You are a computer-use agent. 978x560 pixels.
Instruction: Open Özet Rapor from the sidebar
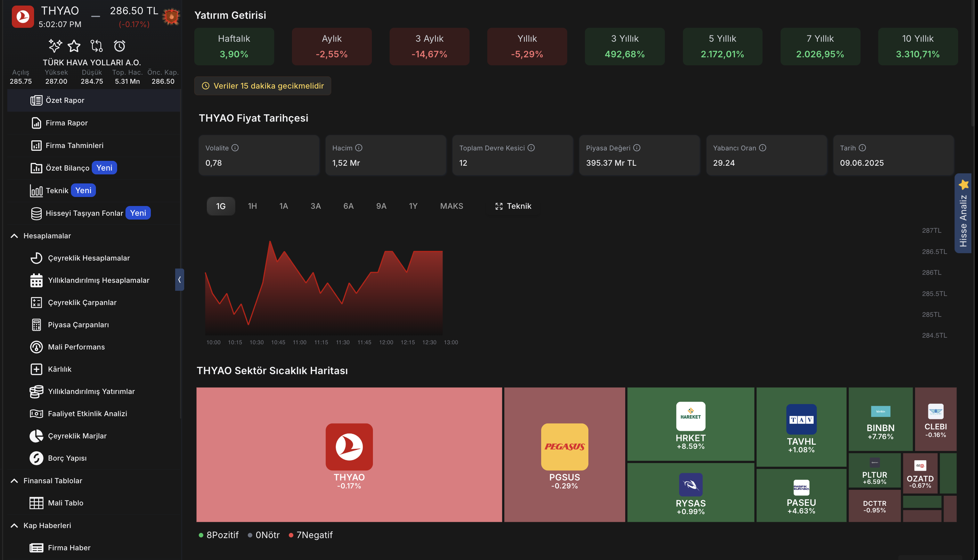[94, 100]
